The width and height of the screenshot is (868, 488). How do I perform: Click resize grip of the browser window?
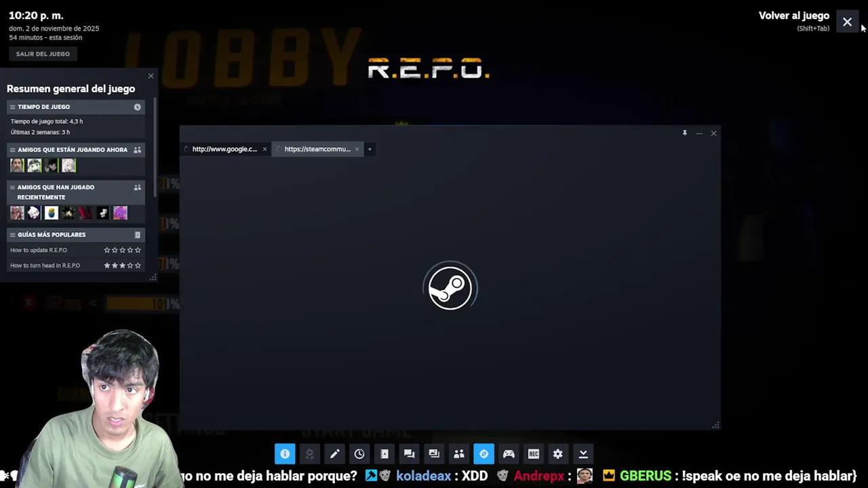click(x=715, y=425)
